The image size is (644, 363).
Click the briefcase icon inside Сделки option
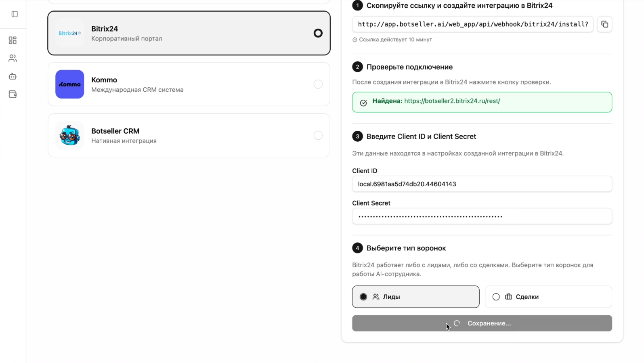[x=508, y=297]
